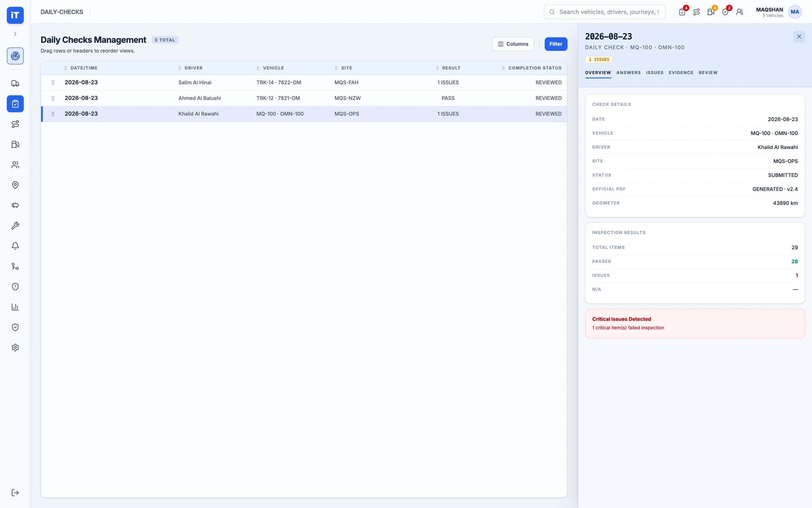Click the PASS result cell
The width and height of the screenshot is (812, 508).
(448, 98)
